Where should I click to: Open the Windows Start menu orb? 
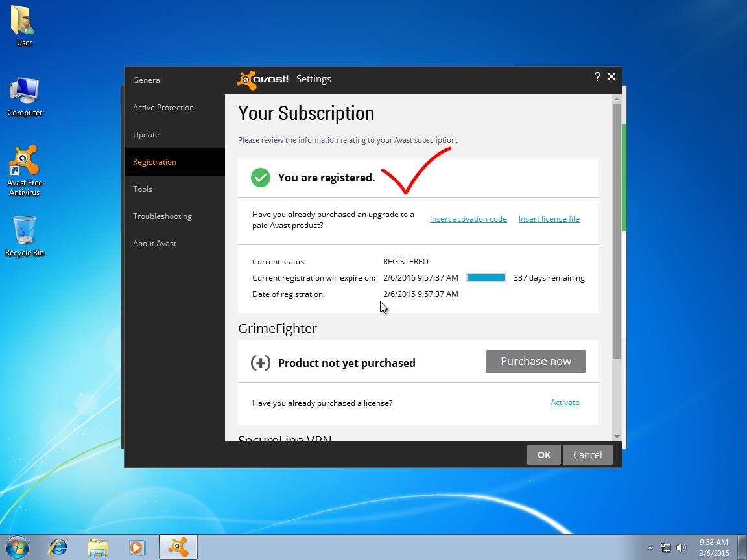(x=17, y=547)
